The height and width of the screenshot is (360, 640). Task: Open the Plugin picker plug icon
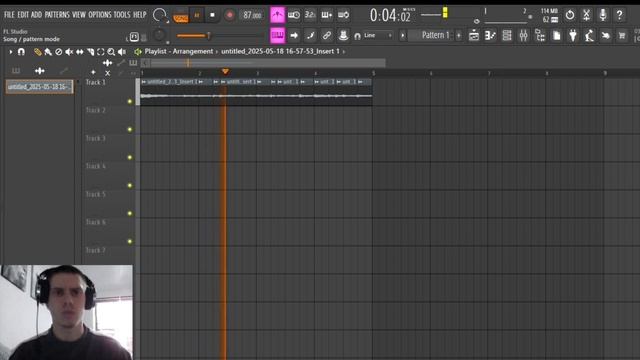[x=573, y=36]
